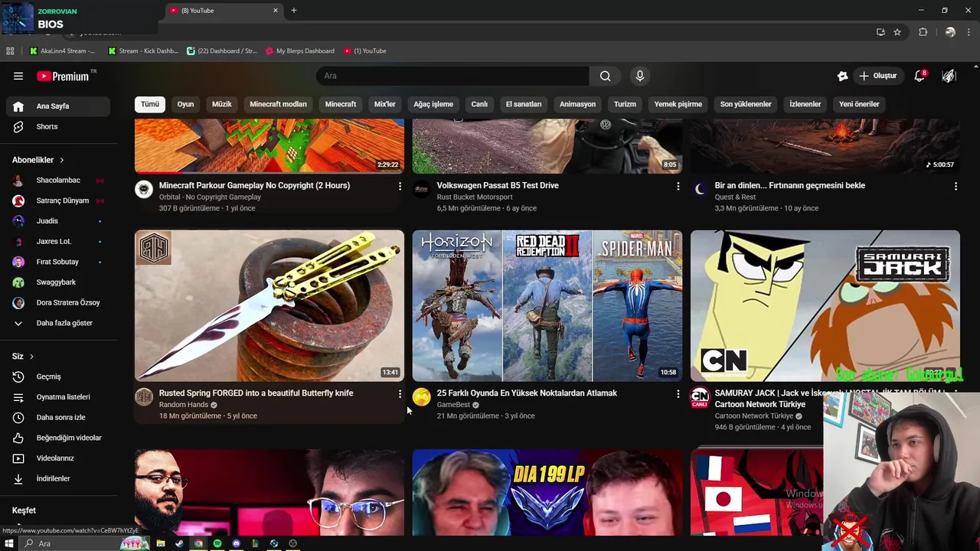
Task: Open the Chrome profile avatar
Action: point(950,32)
